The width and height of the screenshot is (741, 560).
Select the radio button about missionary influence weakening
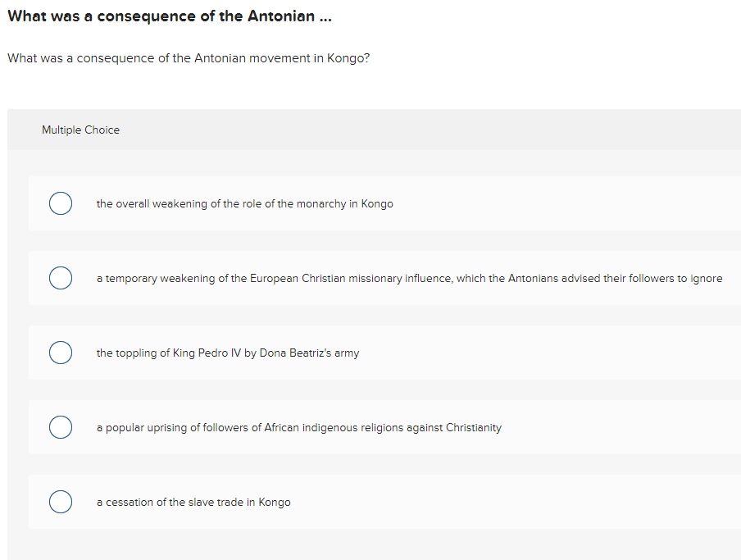point(61,278)
